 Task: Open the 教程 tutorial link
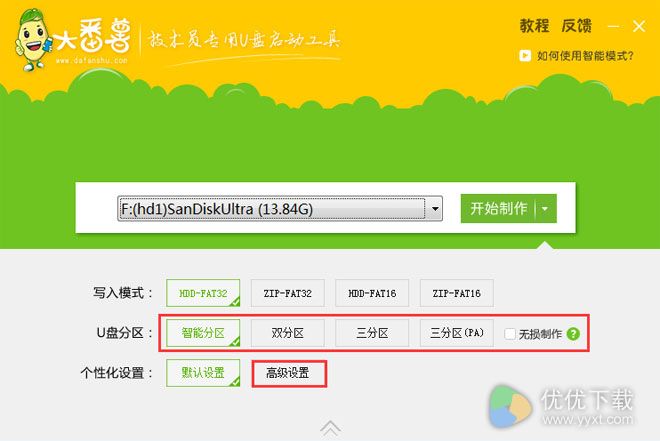(534, 26)
